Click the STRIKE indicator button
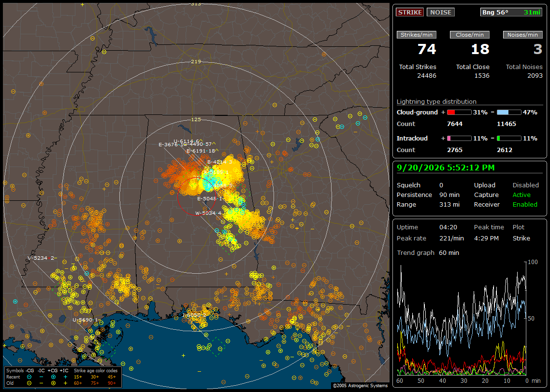Viewport: 550px width, 392px height. 410,12
